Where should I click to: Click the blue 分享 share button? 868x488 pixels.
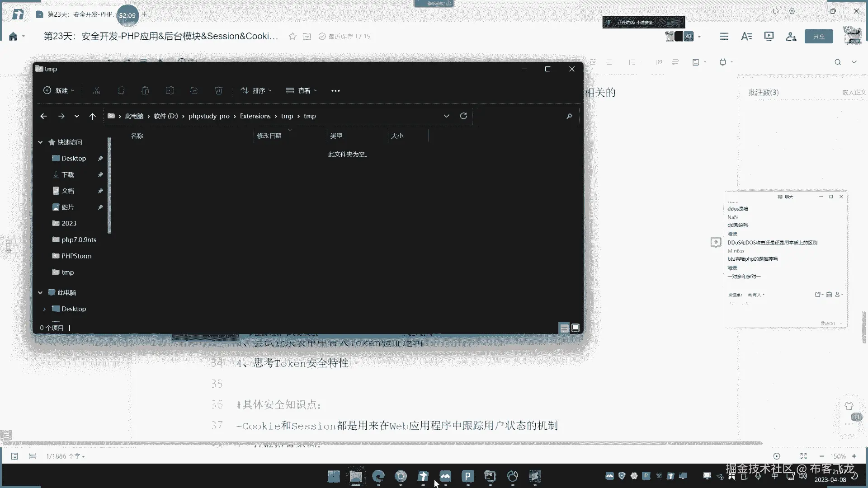point(819,37)
